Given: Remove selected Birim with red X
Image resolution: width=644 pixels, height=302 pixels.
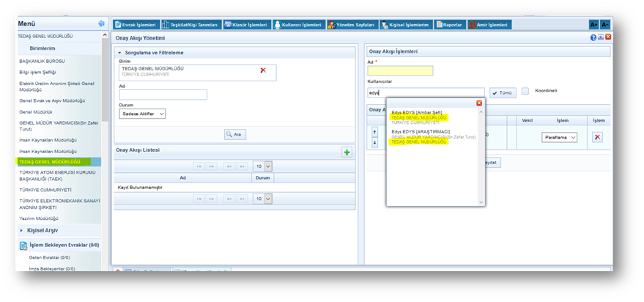Looking at the screenshot, I should click(263, 70).
